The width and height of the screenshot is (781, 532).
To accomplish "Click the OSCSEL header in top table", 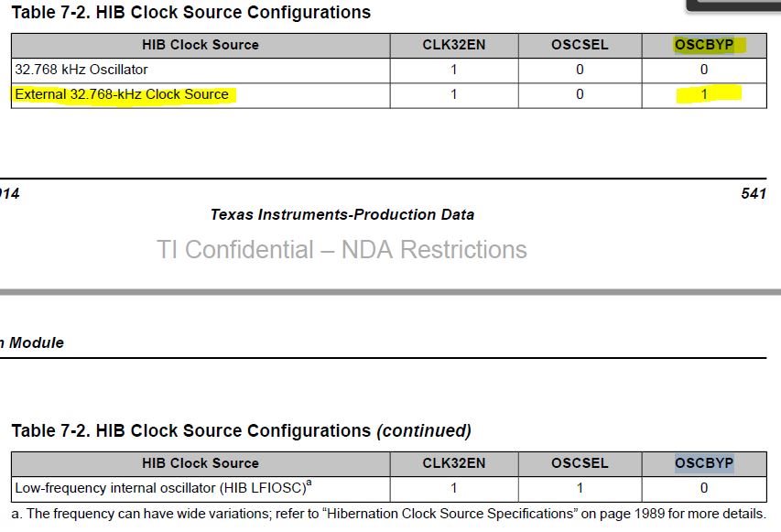I will pos(580,45).
